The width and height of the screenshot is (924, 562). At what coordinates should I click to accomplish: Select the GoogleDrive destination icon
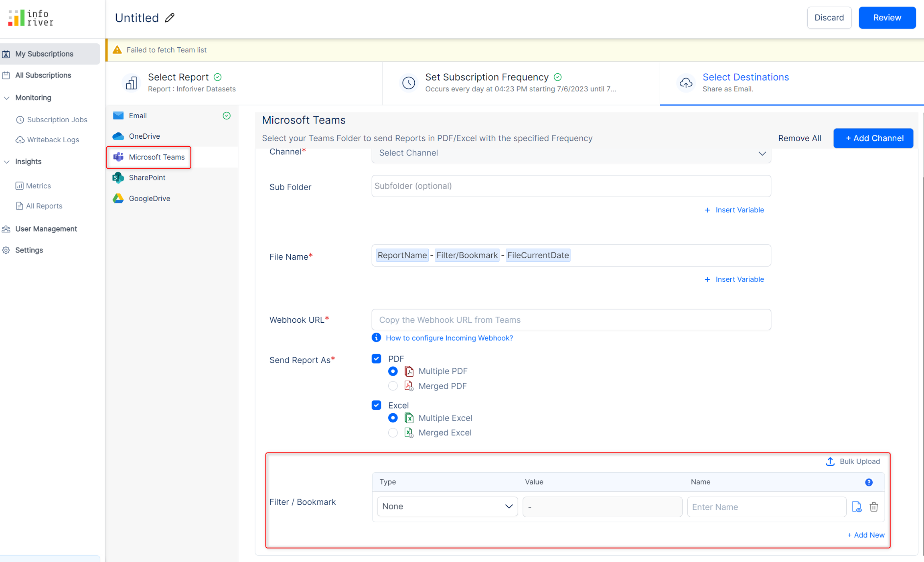118,198
